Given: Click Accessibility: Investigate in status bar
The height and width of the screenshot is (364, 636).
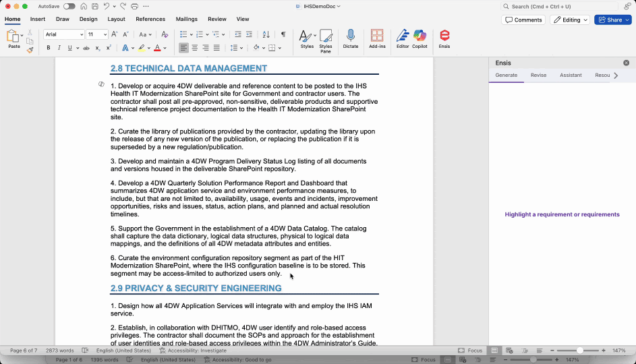Looking at the screenshot, I should tap(193, 351).
